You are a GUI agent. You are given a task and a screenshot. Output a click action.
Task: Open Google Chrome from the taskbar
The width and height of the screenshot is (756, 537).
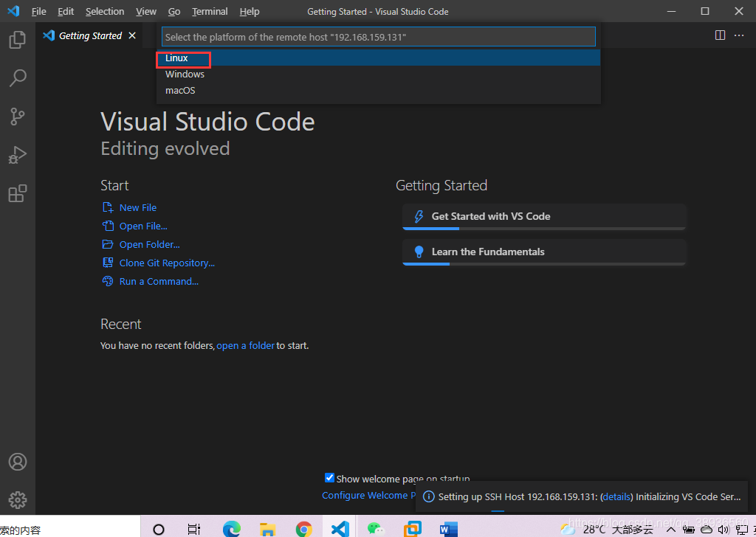(303, 530)
